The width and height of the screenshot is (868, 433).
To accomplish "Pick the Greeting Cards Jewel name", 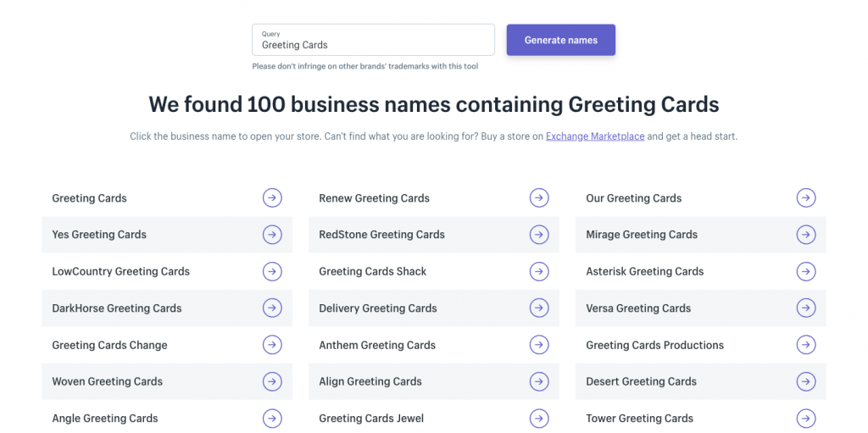I will point(371,419).
